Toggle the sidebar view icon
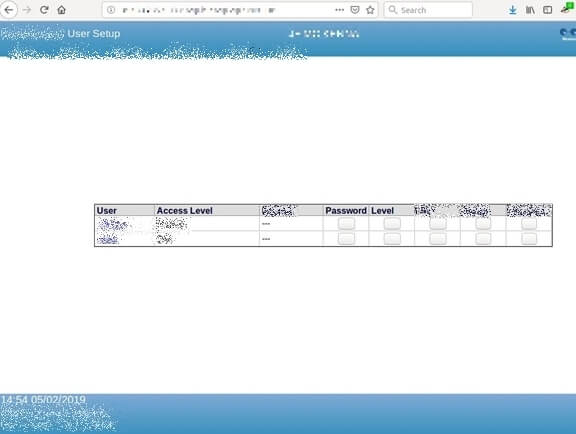This screenshot has width=576, height=434. (548, 10)
